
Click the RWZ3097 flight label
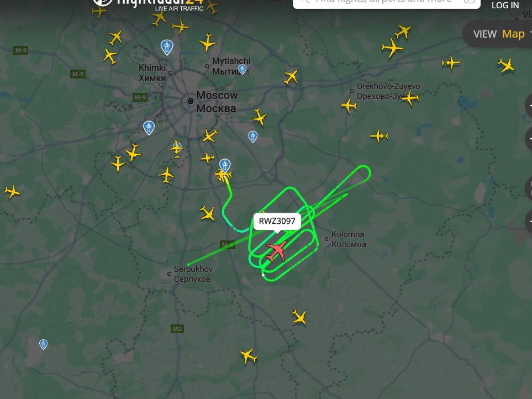coord(277,221)
